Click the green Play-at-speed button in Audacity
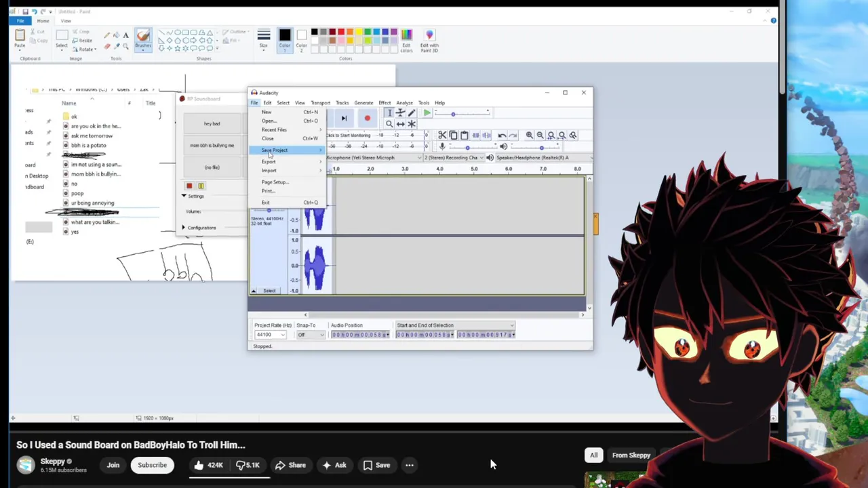The width and height of the screenshot is (868, 488). [x=427, y=113]
